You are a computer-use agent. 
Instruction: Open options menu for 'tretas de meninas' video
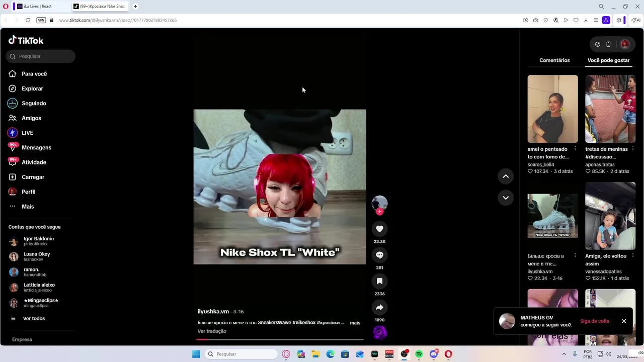coord(632,149)
